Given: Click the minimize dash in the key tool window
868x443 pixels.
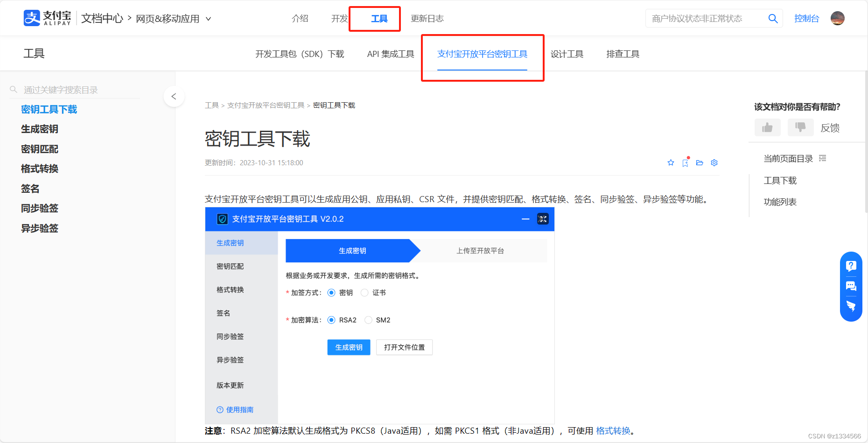Looking at the screenshot, I should tap(525, 219).
